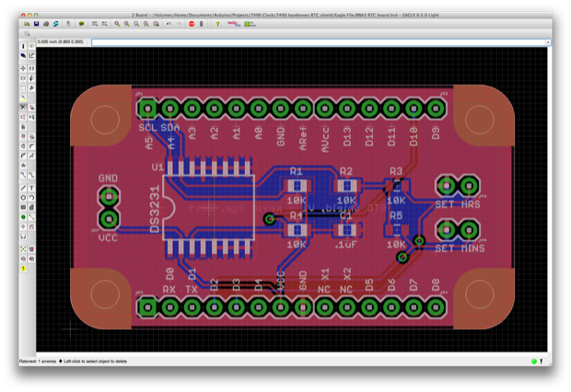Select the Signal airwire tool
The height and width of the screenshot is (392, 571).
click(x=31, y=217)
